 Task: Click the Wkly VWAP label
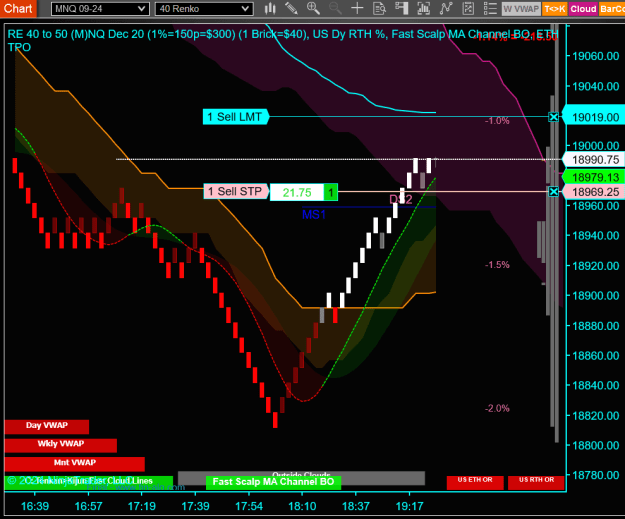(61, 444)
